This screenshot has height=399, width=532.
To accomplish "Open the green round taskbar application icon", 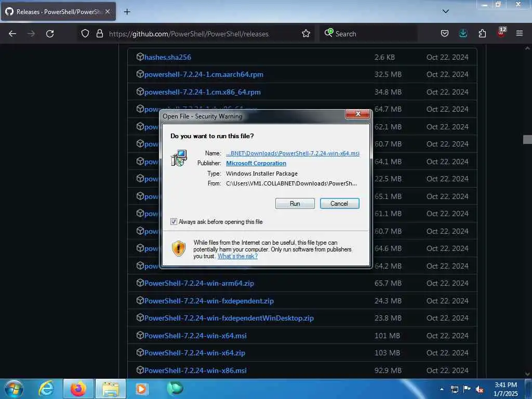I will click(x=175, y=389).
